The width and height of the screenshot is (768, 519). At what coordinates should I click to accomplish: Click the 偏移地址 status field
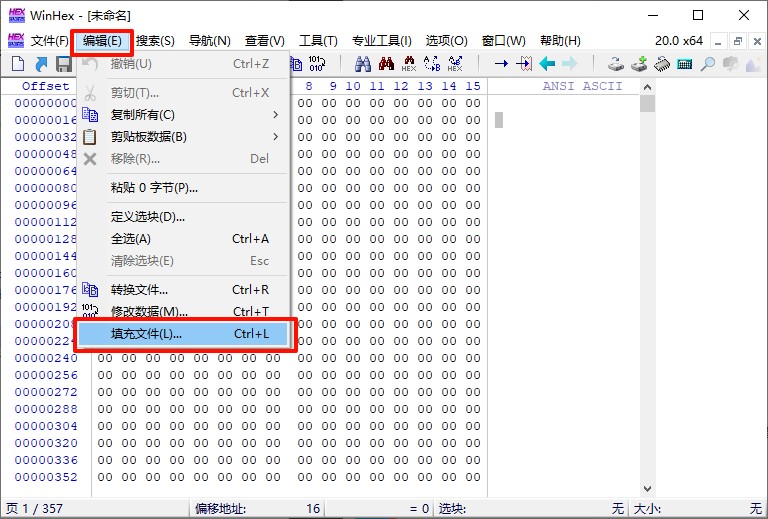[257, 509]
